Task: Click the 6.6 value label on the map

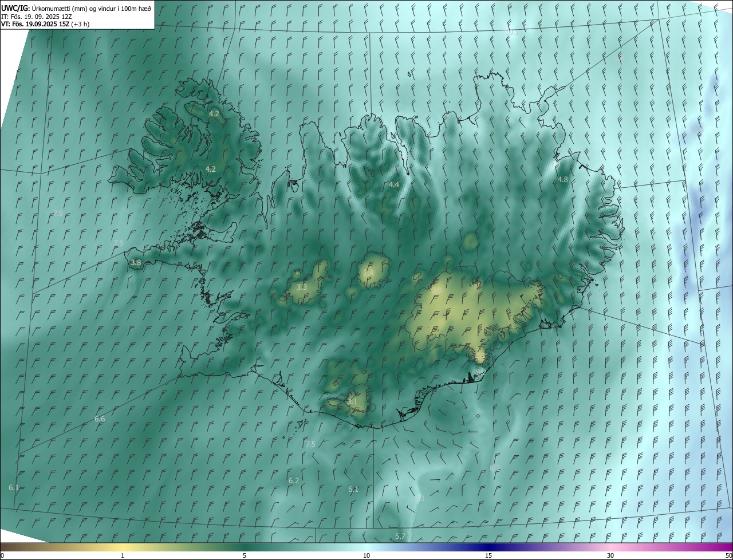Action: [x=100, y=419]
